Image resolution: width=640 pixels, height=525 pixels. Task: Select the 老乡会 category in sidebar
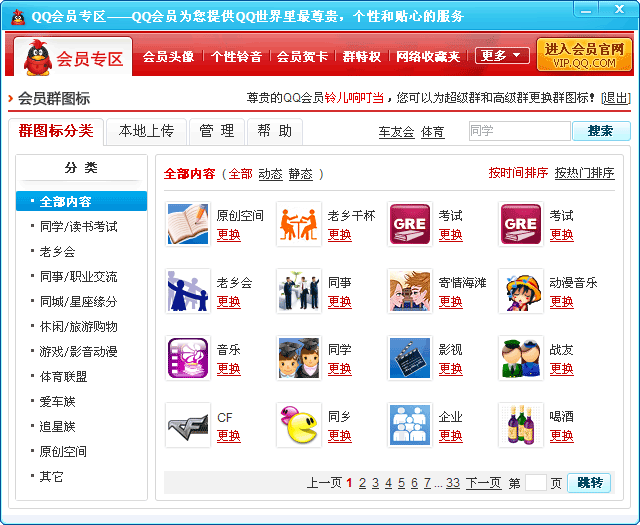pyautogui.click(x=58, y=251)
